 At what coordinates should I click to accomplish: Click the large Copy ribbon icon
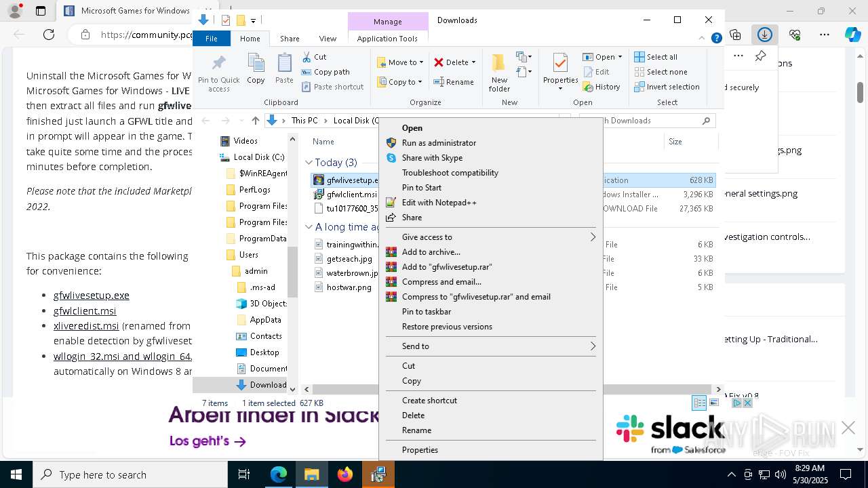256,69
